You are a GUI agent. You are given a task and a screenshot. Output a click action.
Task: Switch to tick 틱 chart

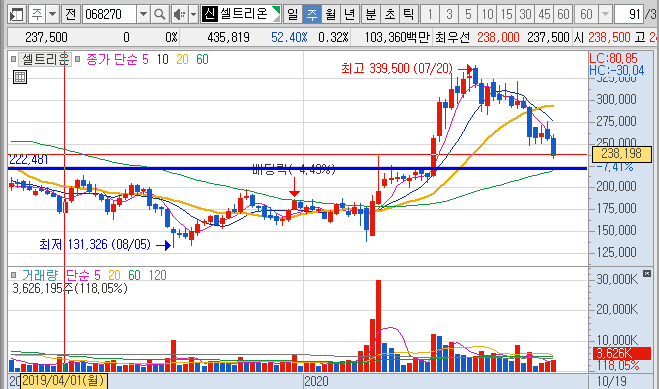pos(408,14)
